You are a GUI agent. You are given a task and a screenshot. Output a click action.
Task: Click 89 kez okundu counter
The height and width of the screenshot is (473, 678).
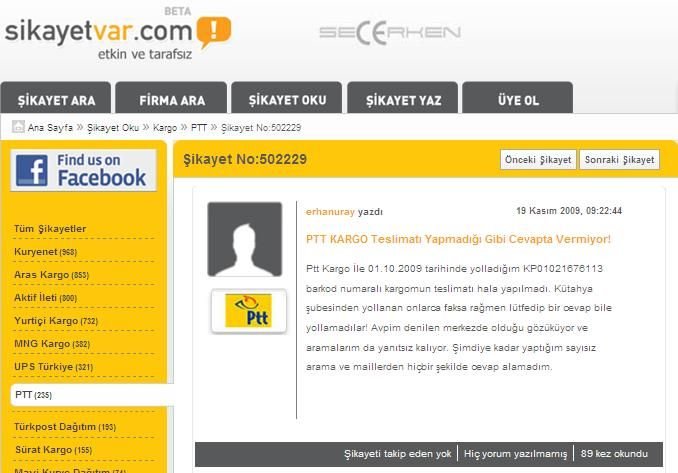tap(614, 454)
